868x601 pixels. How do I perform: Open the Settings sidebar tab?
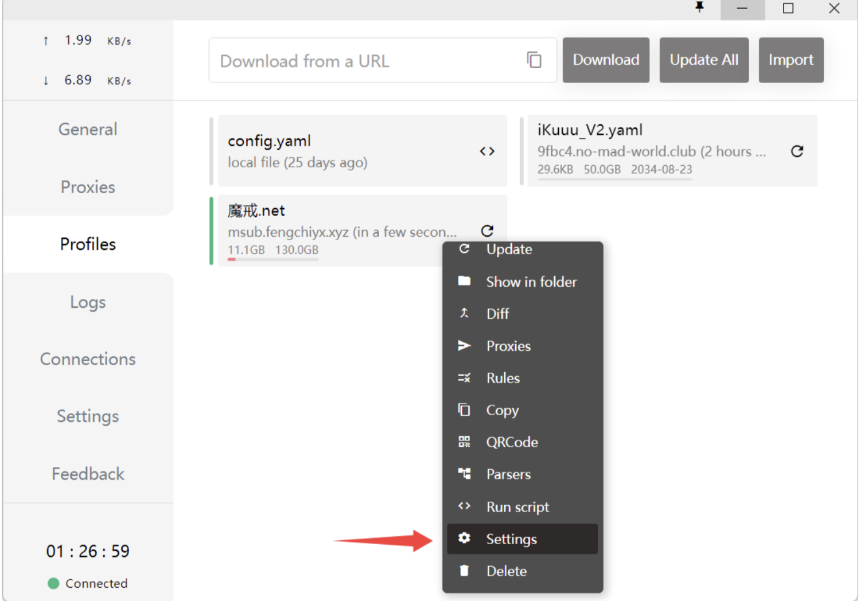coord(88,416)
